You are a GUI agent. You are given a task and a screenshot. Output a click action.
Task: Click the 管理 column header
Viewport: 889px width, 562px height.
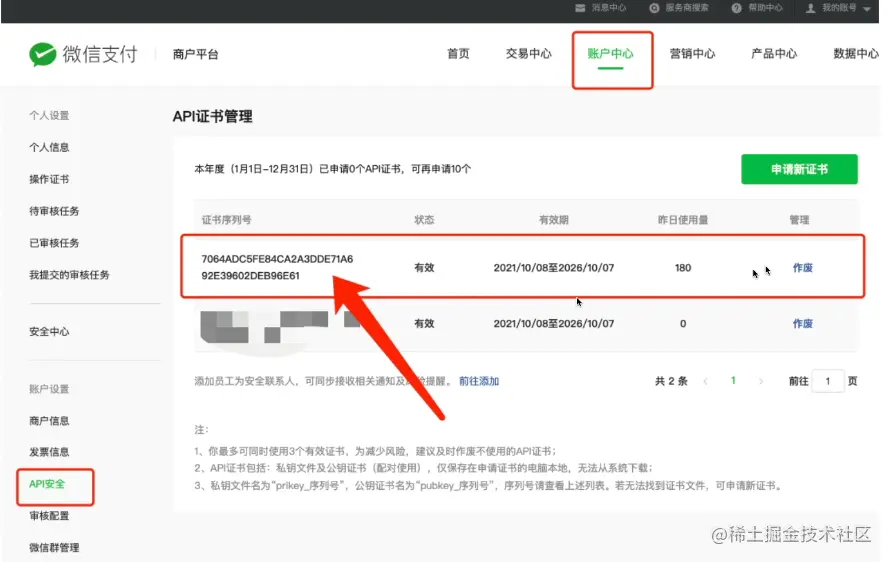(799, 220)
